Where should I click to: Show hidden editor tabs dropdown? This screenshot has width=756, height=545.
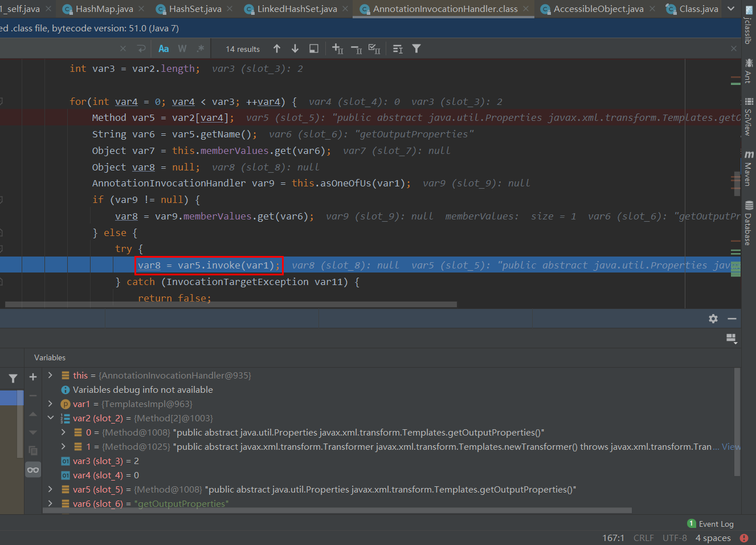coord(731,9)
